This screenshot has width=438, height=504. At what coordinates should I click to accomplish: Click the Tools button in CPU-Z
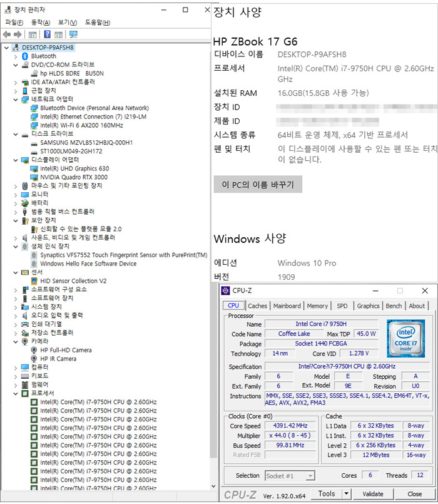327,493
